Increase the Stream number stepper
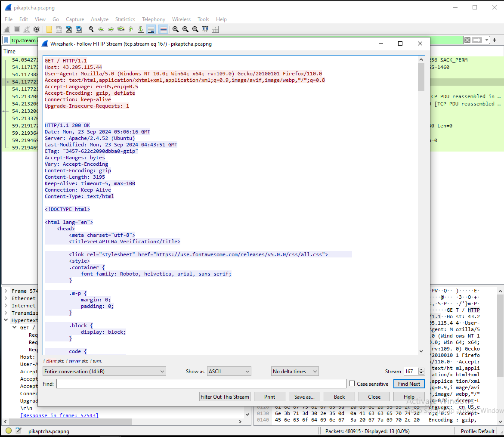504x437 pixels. 421,369
